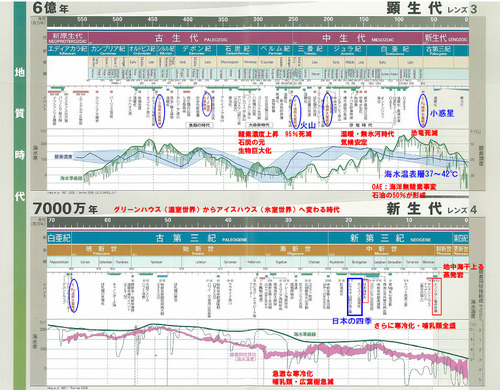This screenshot has height=391, width=500.
Task: Click the 中新世 epoch band
Action: (382, 250)
